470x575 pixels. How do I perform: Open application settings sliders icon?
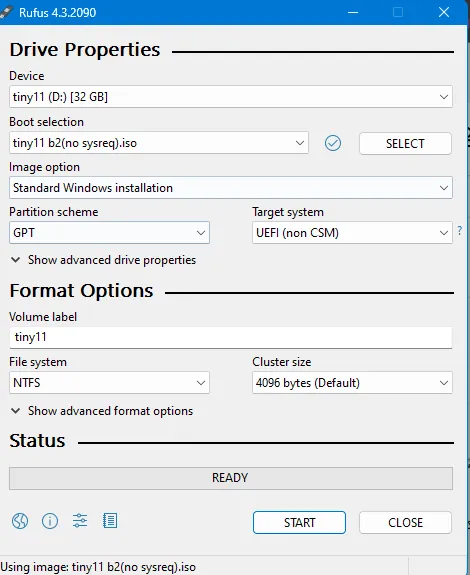click(80, 521)
